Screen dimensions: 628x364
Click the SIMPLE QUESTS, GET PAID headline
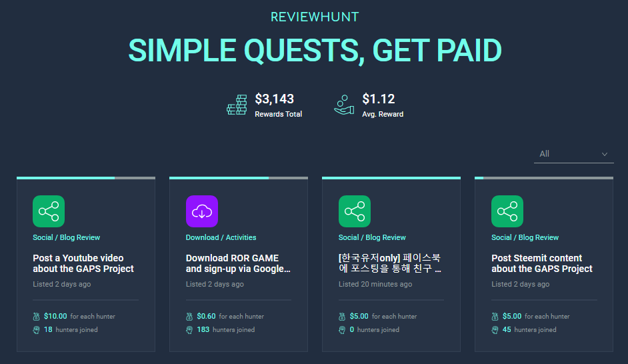pos(315,51)
